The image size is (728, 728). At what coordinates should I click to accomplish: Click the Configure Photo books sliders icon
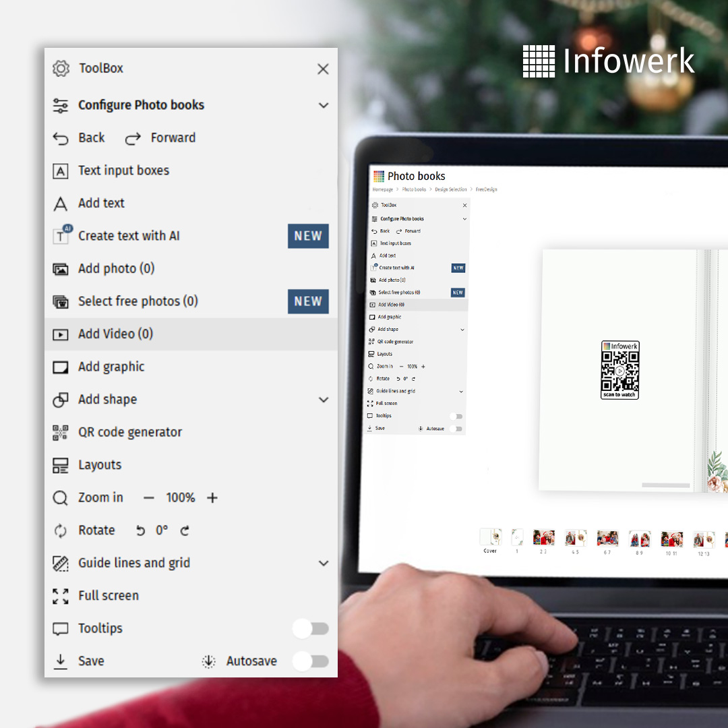click(61, 105)
